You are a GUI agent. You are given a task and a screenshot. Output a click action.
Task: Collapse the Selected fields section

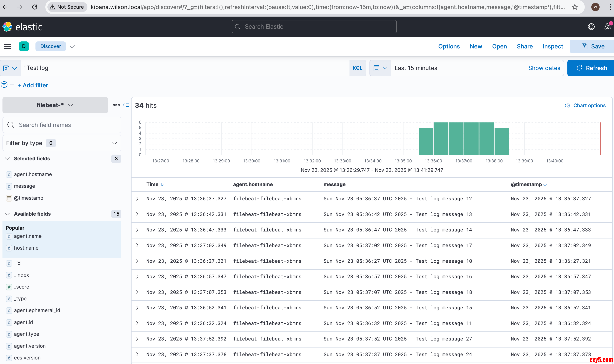click(x=7, y=159)
